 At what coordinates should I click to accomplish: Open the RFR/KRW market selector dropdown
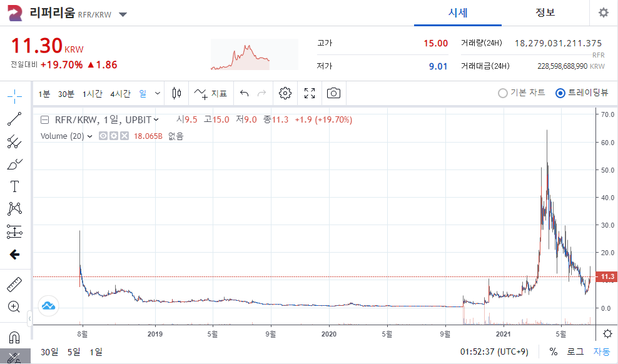coord(123,14)
